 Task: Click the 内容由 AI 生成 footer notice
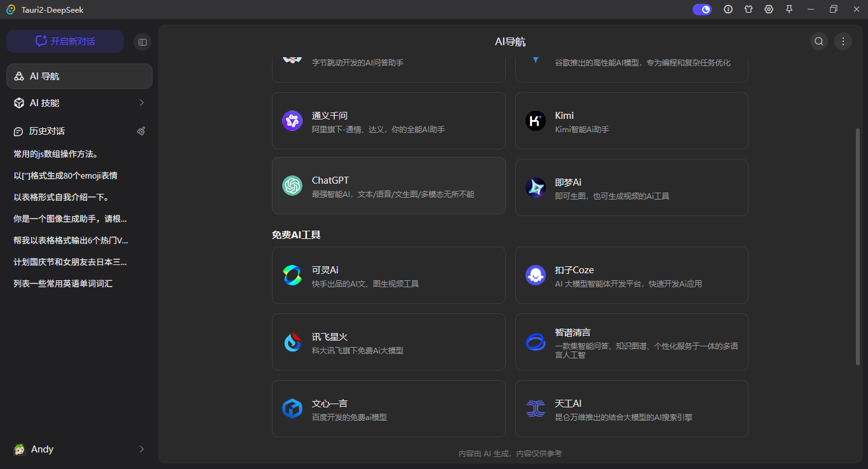point(510,454)
